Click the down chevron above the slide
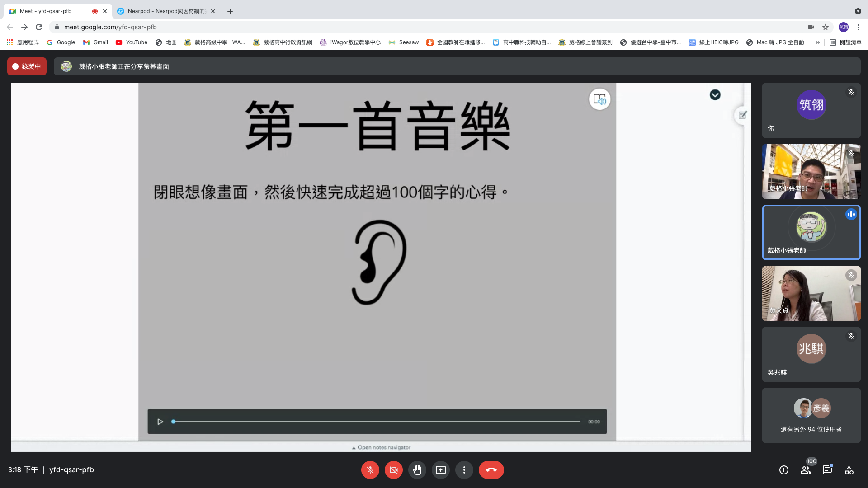Viewport: 868px width, 488px height. coord(715,95)
